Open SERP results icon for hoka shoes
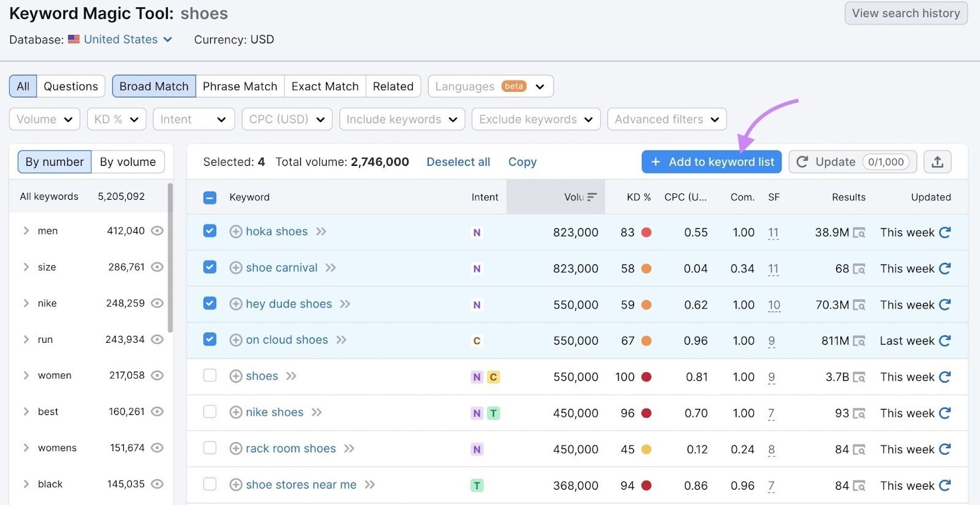This screenshot has height=505, width=980. [x=859, y=233]
